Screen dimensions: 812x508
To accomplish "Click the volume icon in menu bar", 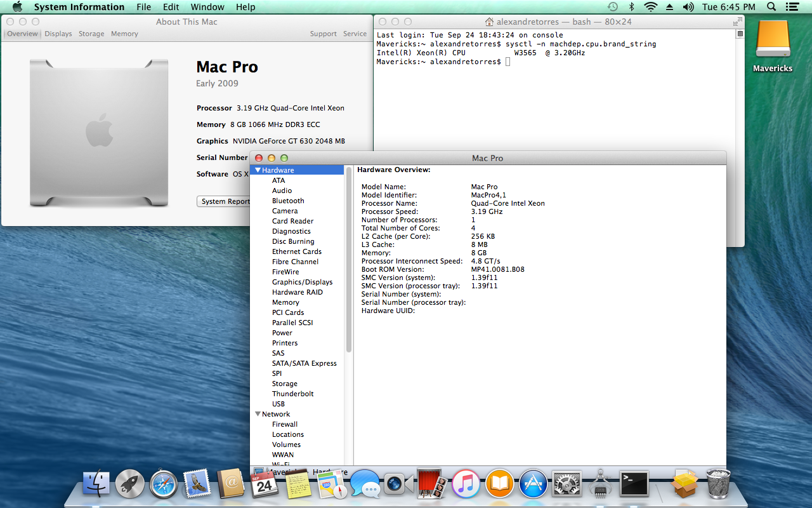I will pos(688,7).
